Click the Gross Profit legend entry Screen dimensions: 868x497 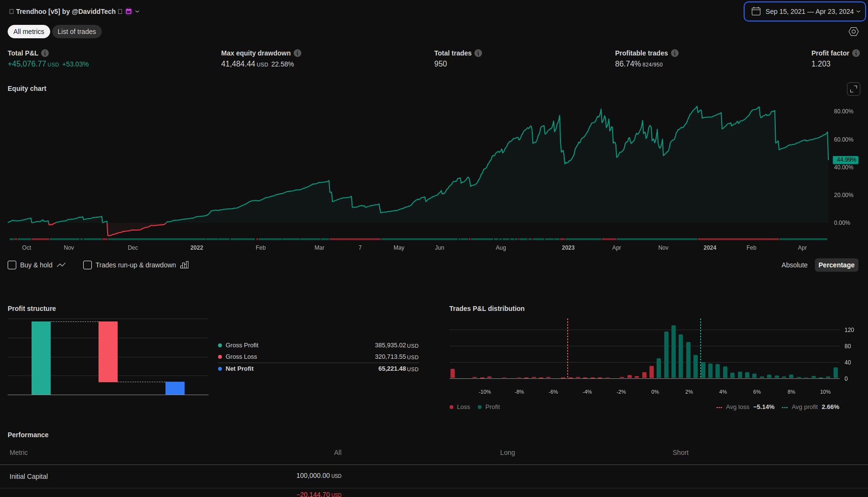(x=242, y=345)
